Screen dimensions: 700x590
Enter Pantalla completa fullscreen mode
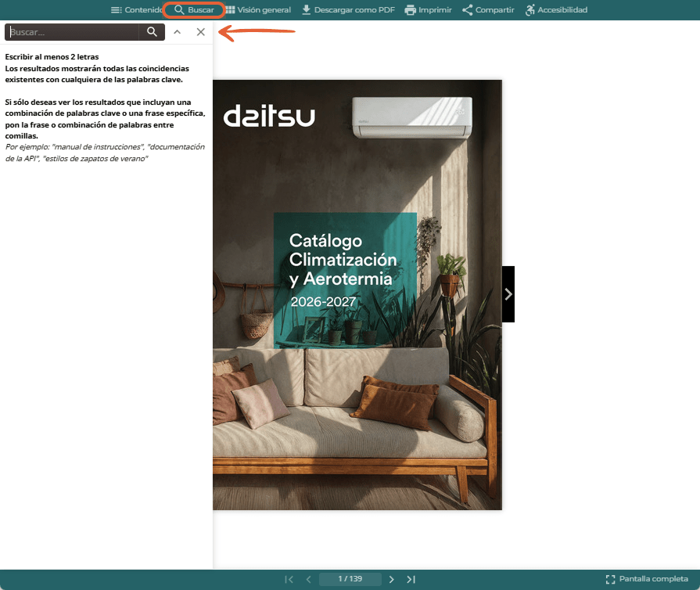647,579
